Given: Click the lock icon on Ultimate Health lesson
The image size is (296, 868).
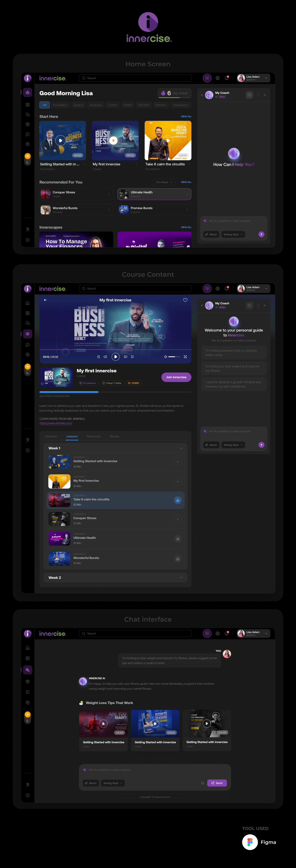Looking at the screenshot, I should [x=178, y=538].
